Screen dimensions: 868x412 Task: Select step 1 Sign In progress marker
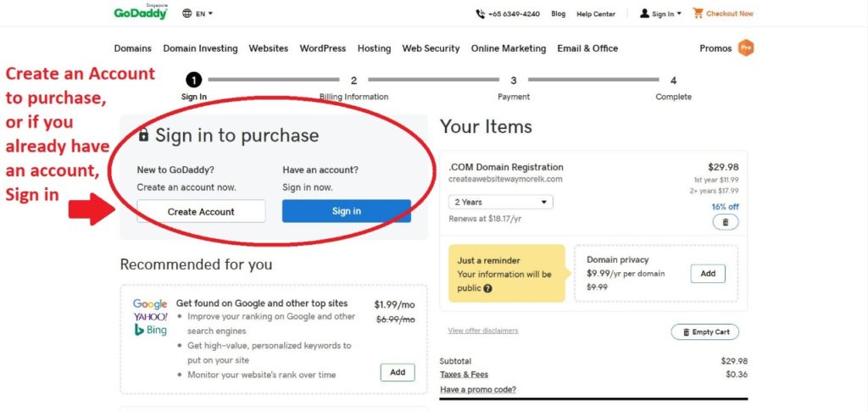pyautogui.click(x=194, y=81)
